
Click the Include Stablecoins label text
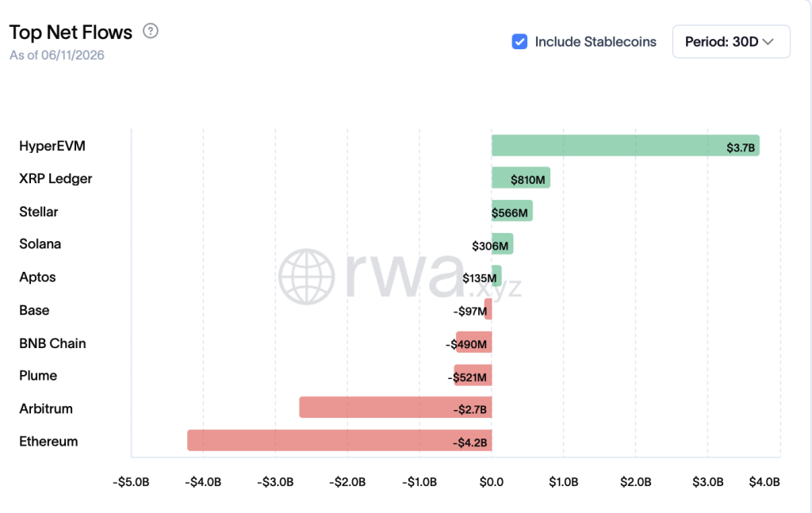tap(596, 42)
